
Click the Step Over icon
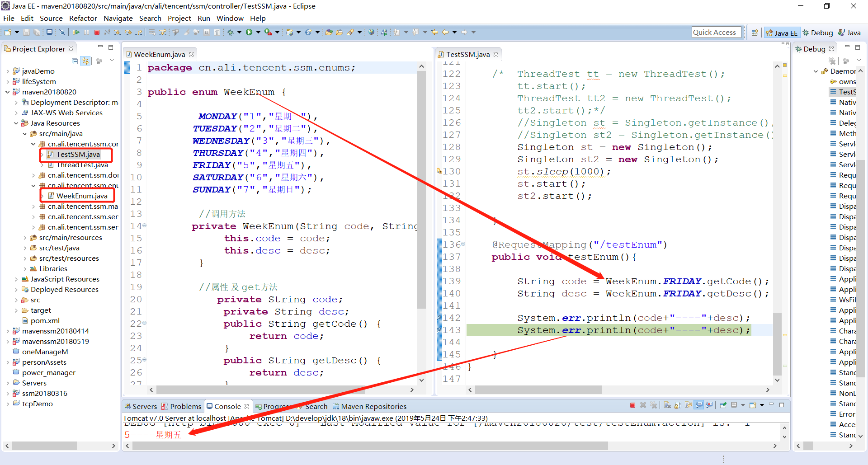(x=128, y=32)
